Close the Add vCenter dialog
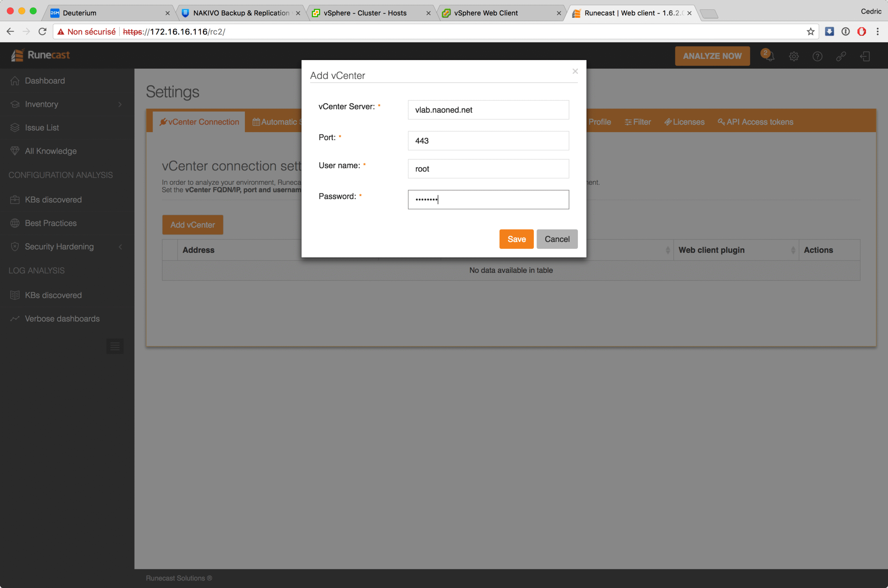The width and height of the screenshot is (888, 588). point(575,71)
